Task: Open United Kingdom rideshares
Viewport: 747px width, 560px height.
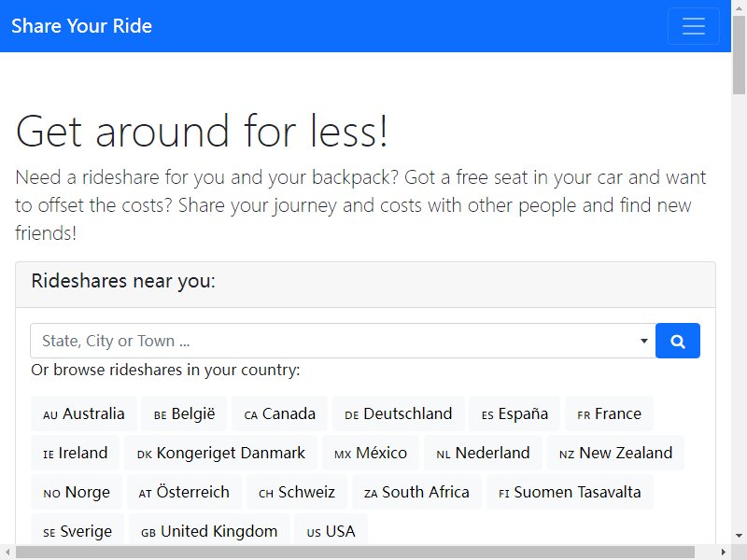Action: pyautogui.click(x=209, y=530)
